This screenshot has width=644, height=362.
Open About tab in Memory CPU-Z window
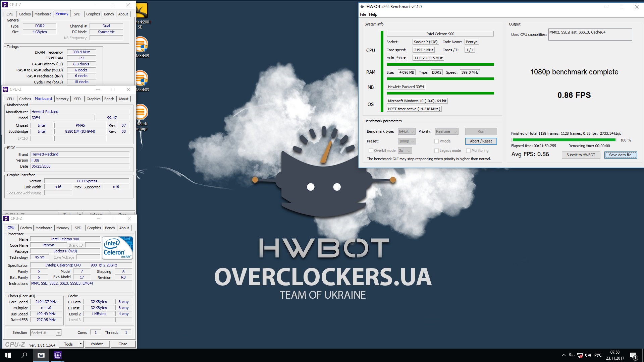click(x=123, y=14)
